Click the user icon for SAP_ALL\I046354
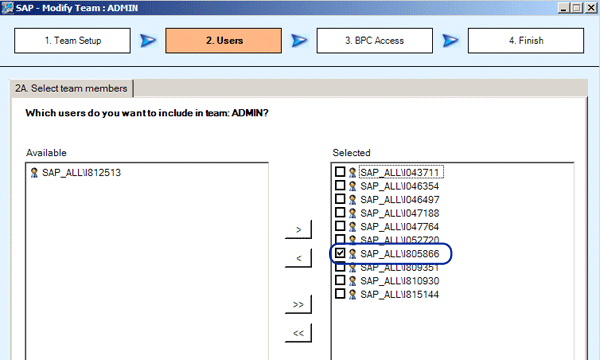 point(352,186)
